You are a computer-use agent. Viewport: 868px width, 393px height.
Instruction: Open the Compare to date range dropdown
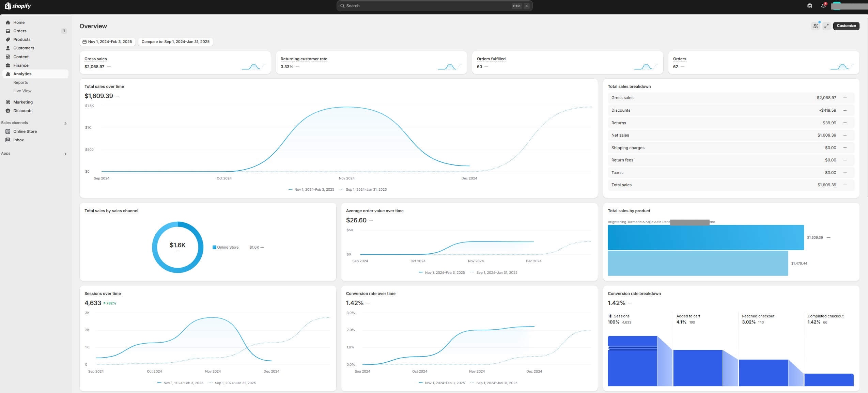coord(175,42)
